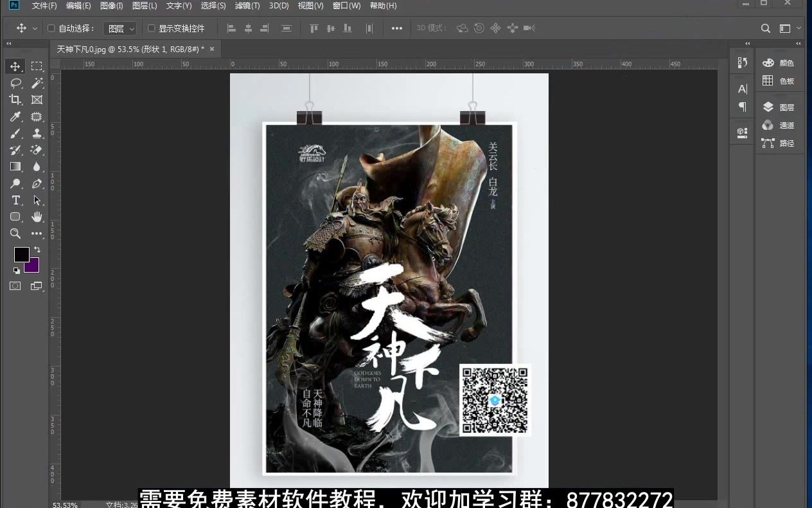The width and height of the screenshot is (812, 508).
Task: Pick the Eyedropper tool
Action: pos(16,116)
